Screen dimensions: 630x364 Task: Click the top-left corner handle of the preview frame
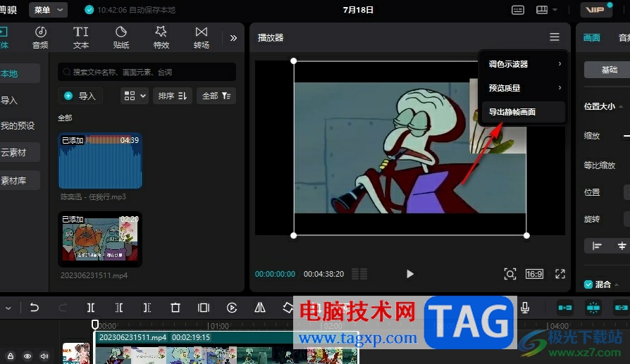click(x=294, y=61)
